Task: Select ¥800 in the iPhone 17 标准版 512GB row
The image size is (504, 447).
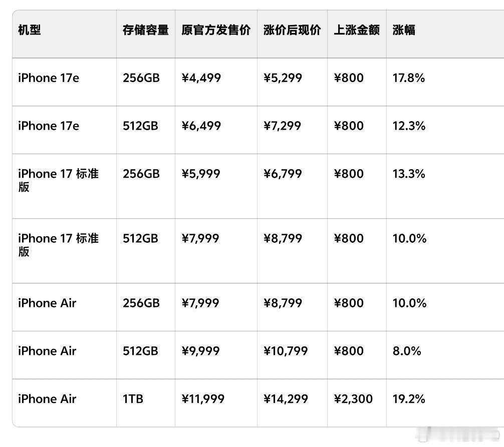Action: click(x=349, y=238)
